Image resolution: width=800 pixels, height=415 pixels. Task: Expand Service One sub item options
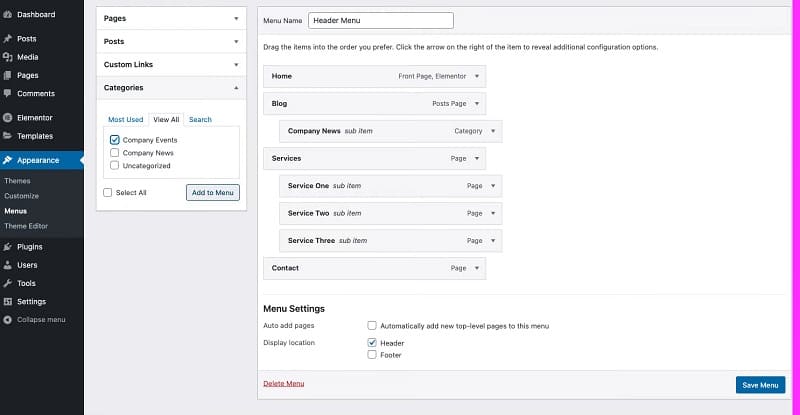[493, 186]
